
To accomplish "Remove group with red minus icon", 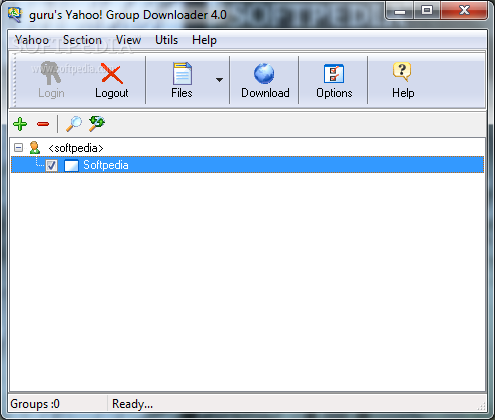I will pos(43,124).
